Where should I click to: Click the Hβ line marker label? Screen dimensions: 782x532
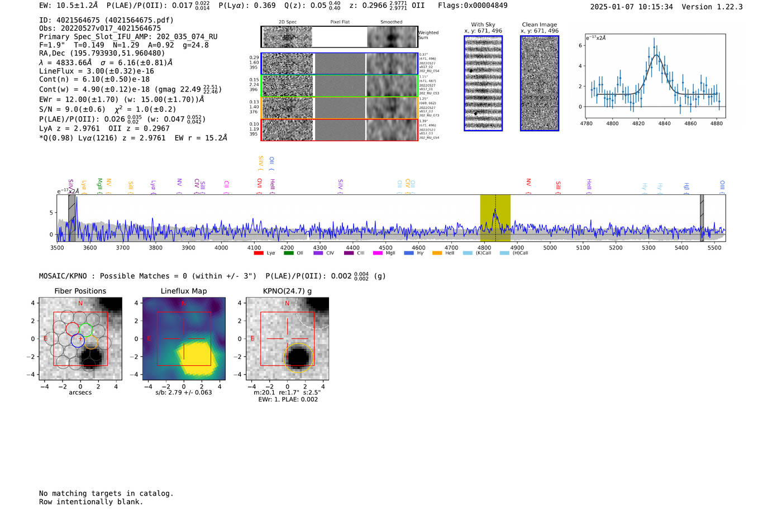tap(686, 186)
